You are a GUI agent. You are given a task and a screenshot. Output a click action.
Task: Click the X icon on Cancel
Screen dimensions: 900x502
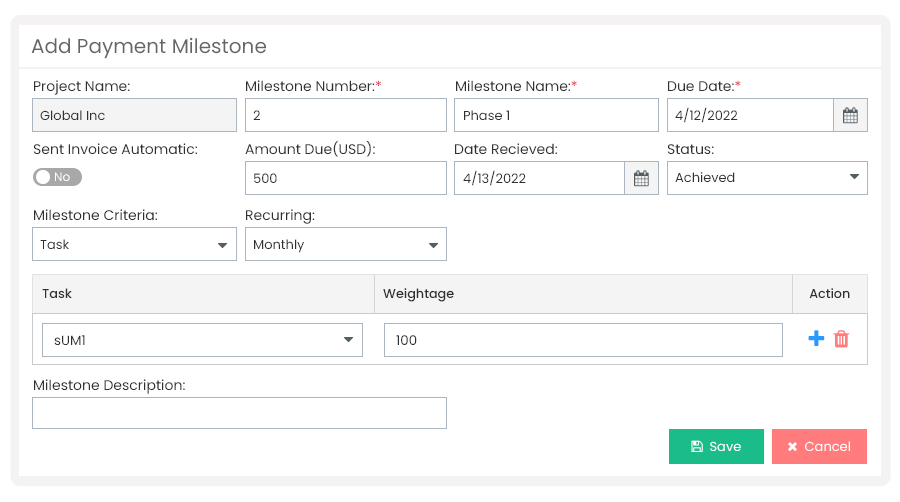tap(792, 446)
